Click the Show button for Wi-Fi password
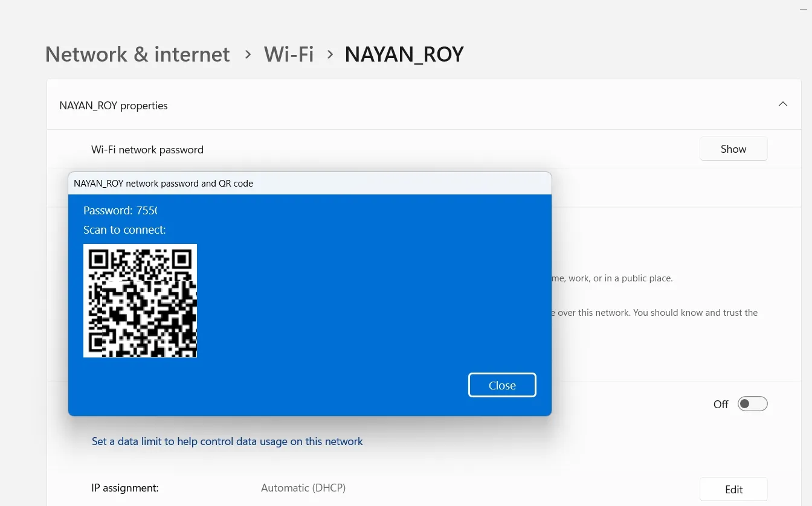Screen dimensions: 812x506 [733, 149]
